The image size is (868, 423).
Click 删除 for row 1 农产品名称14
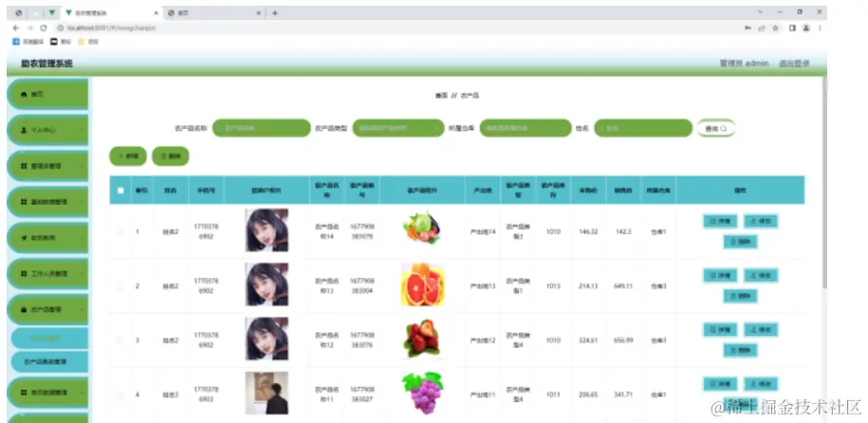tap(740, 242)
